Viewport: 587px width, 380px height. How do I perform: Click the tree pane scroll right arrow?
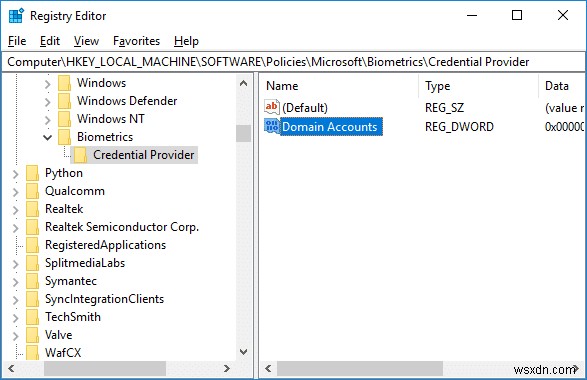point(226,368)
